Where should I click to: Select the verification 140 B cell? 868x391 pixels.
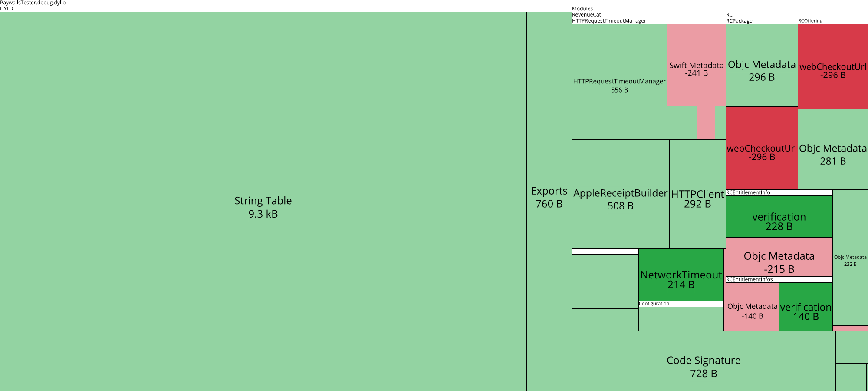coord(806,307)
